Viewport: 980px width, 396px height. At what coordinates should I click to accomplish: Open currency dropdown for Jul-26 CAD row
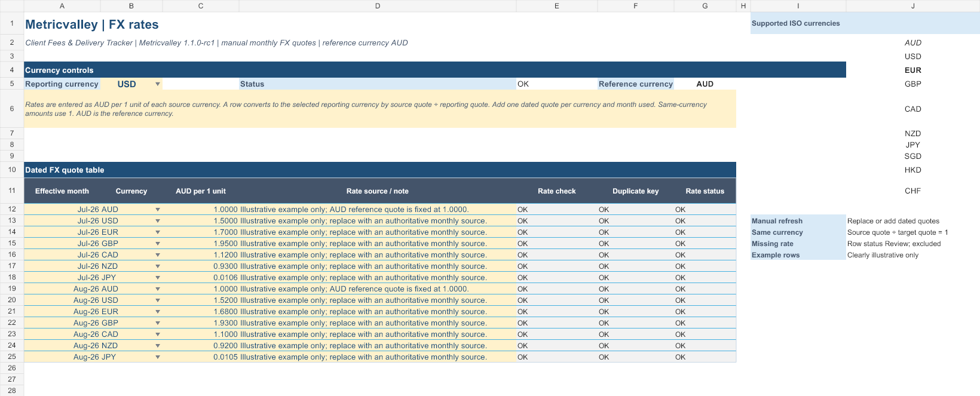click(158, 255)
